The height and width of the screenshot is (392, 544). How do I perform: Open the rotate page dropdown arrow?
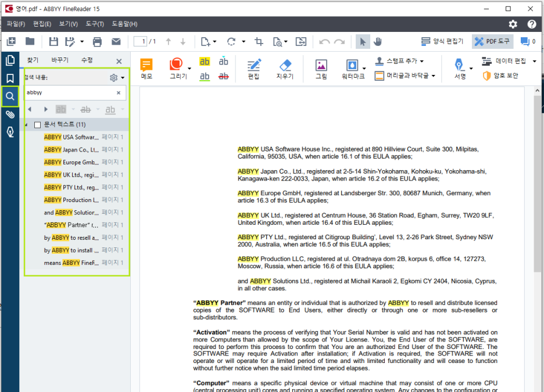tap(244, 42)
